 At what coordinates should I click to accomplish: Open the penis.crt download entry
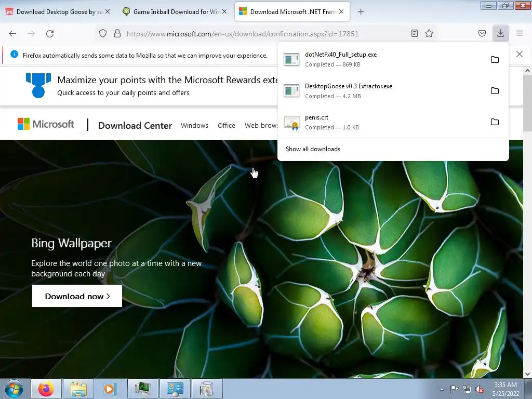coord(382,122)
